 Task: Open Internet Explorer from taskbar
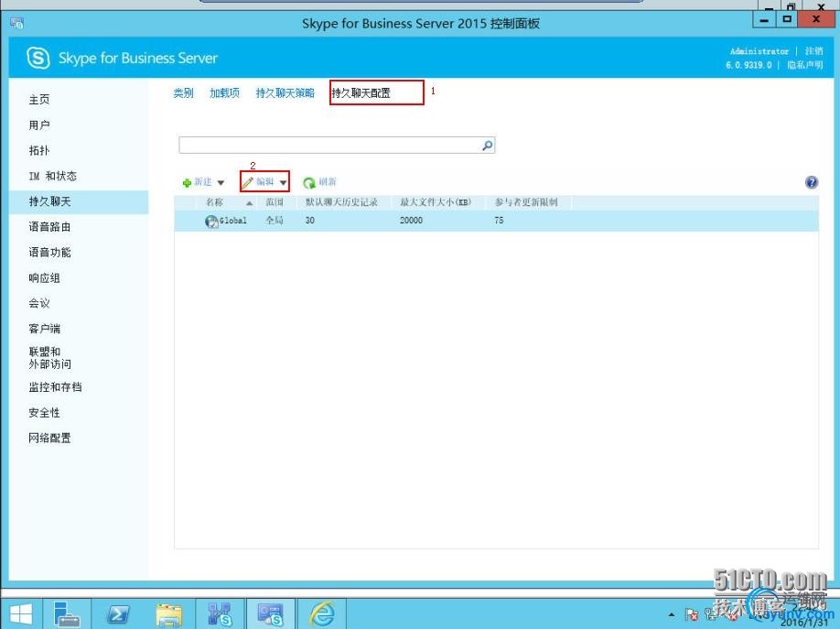pos(322,614)
